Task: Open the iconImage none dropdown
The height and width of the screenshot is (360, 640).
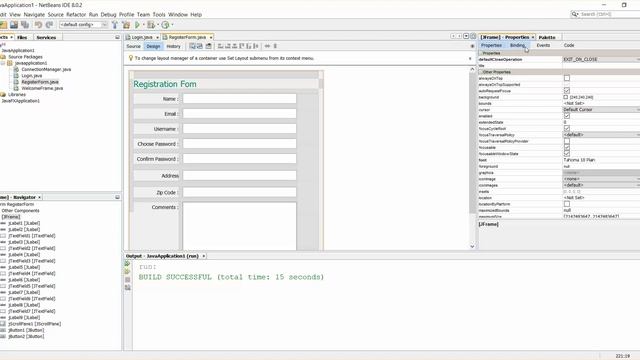Action: (x=601, y=179)
